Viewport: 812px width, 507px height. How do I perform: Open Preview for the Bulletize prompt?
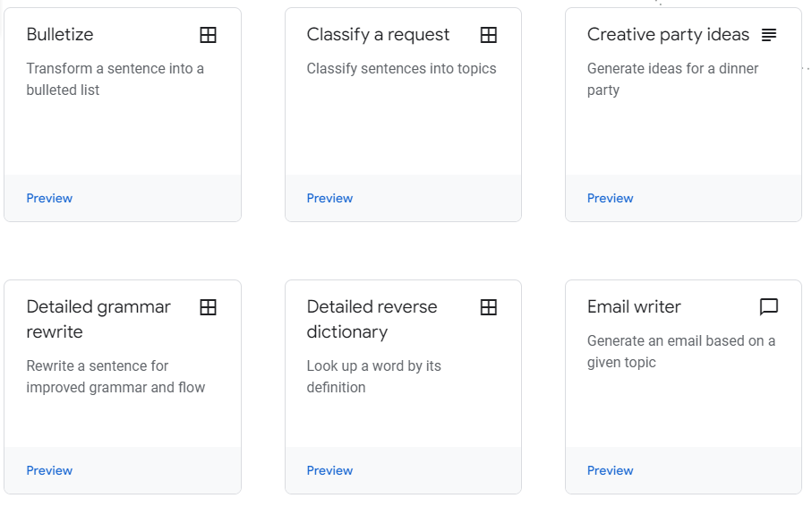click(x=50, y=199)
